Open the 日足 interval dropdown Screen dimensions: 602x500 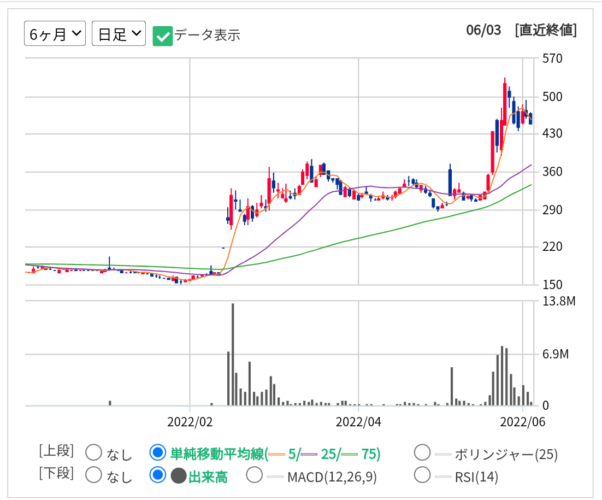(x=119, y=34)
